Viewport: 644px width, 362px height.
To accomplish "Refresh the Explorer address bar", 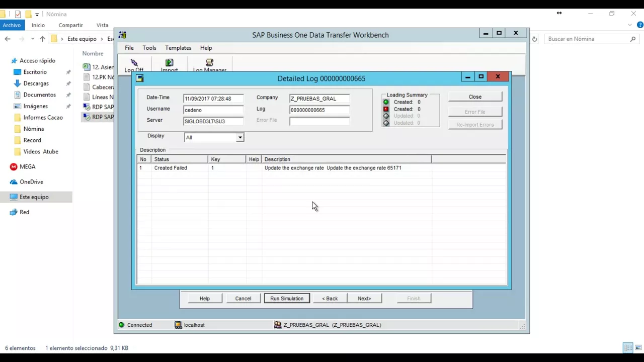I will (534, 39).
